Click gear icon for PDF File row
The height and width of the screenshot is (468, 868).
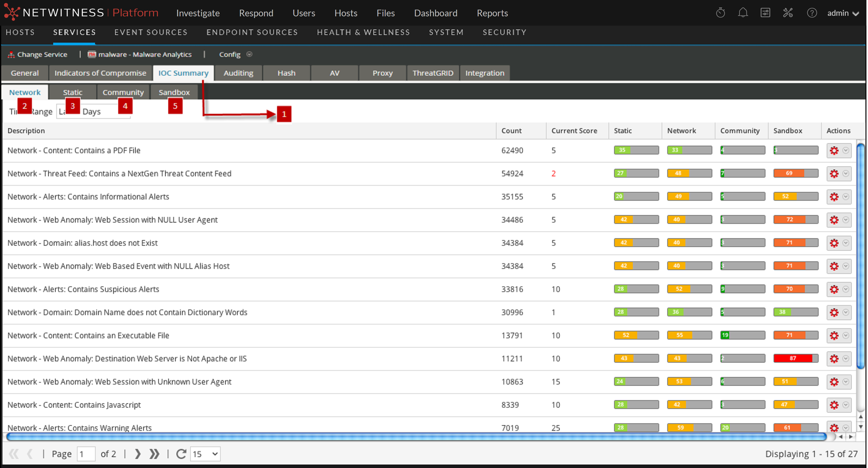tap(834, 151)
